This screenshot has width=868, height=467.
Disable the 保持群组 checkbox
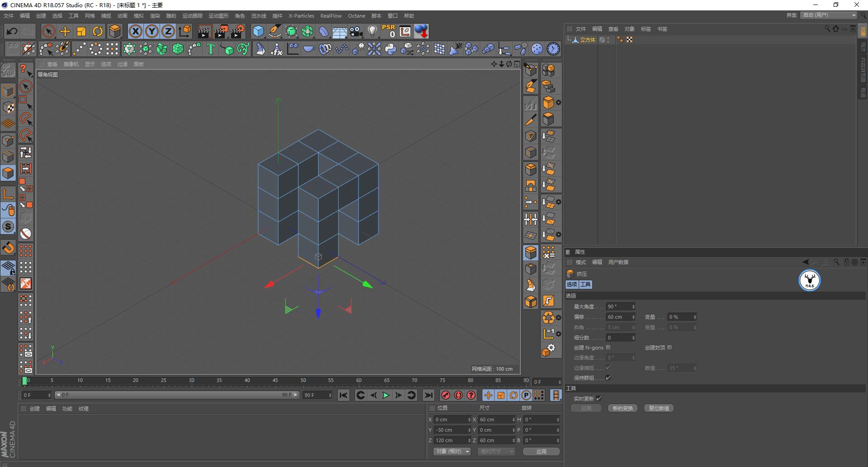point(608,378)
